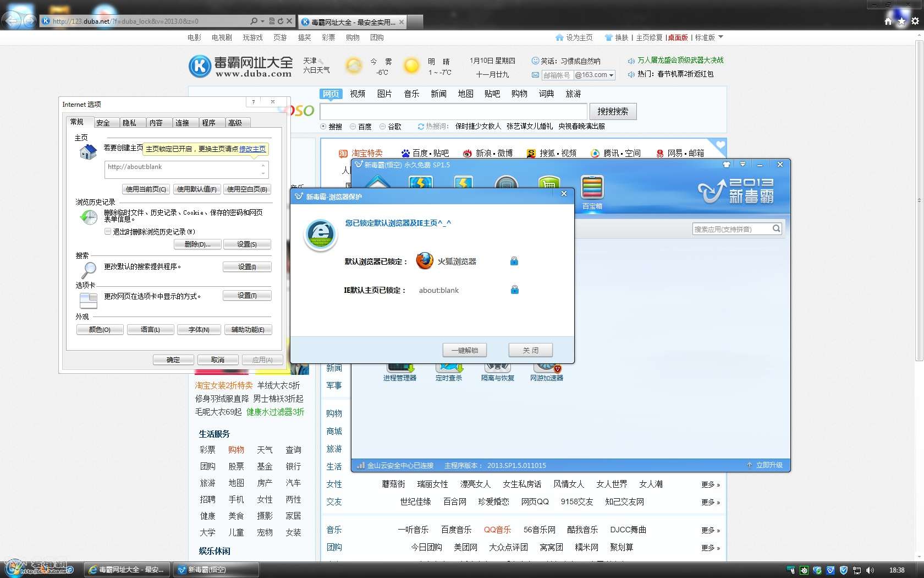Click the 搜索应用 search input field
Viewport: 924px width, 578px height.
tap(732, 229)
